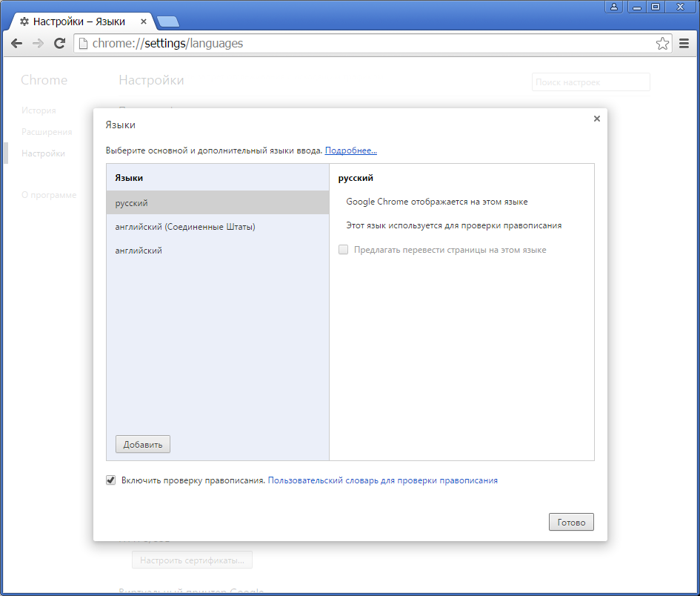
Task: Click the Добавить button
Action: pyautogui.click(x=143, y=444)
